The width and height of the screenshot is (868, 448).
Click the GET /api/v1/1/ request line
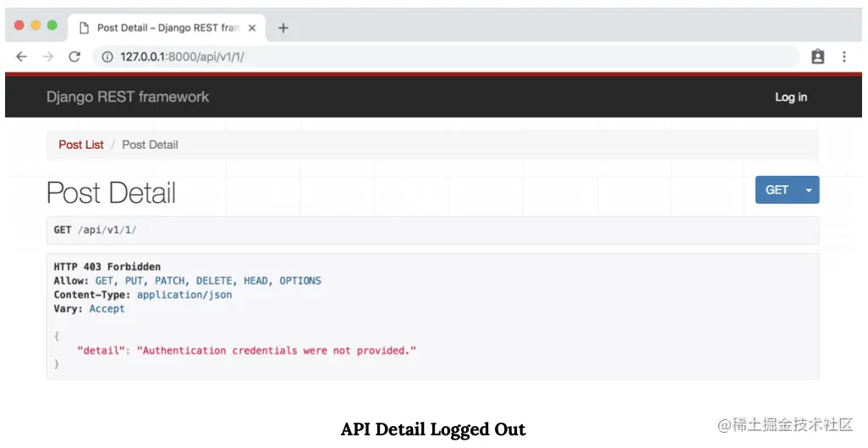[96, 230]
